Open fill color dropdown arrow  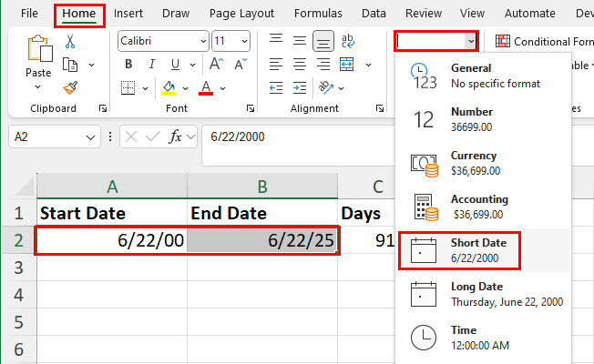point(185,88)
